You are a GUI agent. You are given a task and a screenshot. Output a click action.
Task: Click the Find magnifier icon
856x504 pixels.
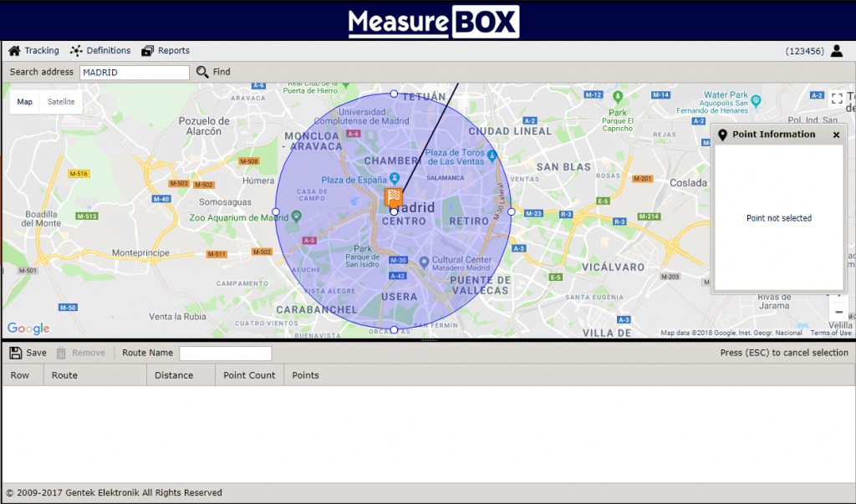(202, 73)
